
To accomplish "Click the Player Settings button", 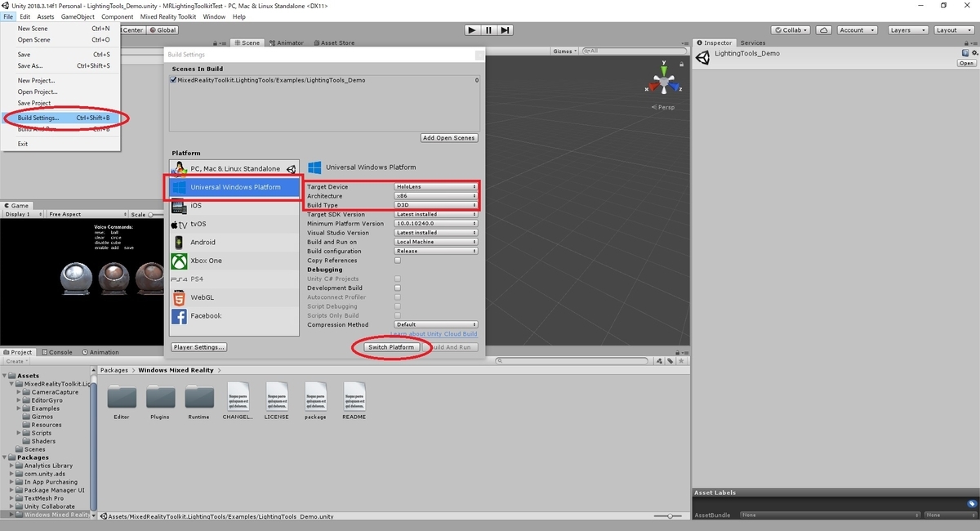I will pos(199,347).
